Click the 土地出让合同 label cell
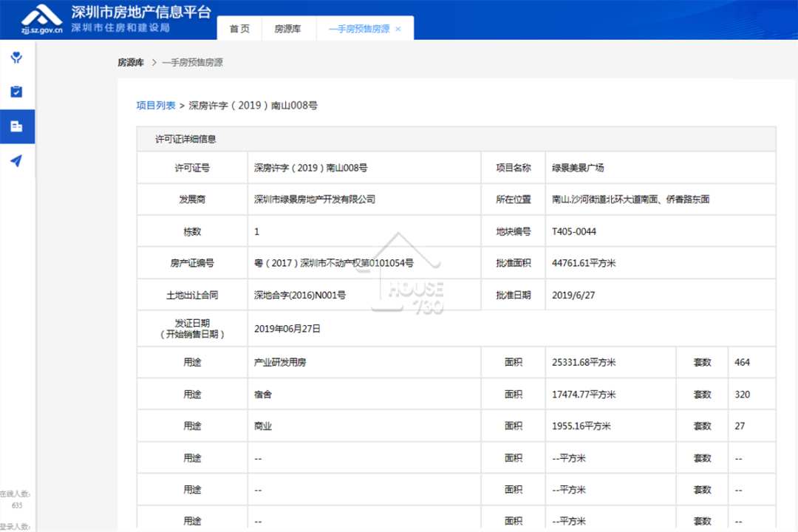The height and width of the screenshot is (532, 798). pyautogui.click(x=192, y=296)
